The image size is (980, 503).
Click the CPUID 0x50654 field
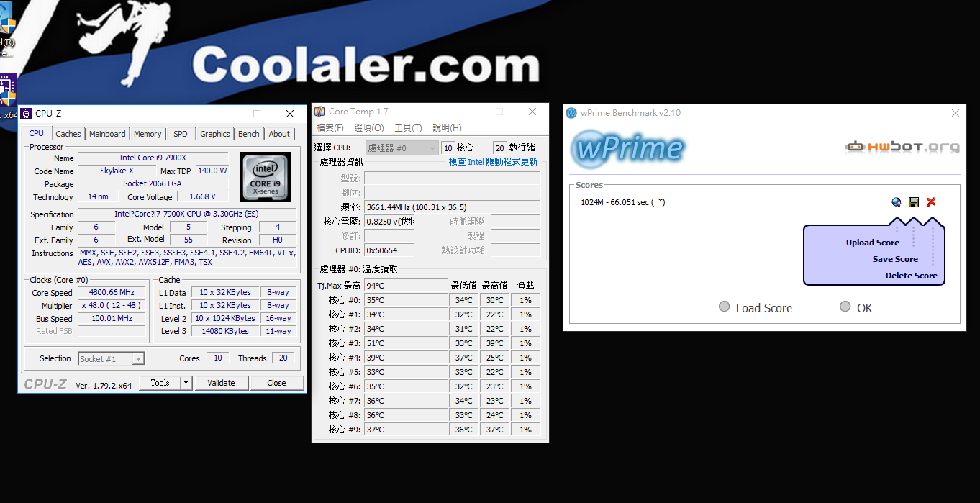pos(389,250)
